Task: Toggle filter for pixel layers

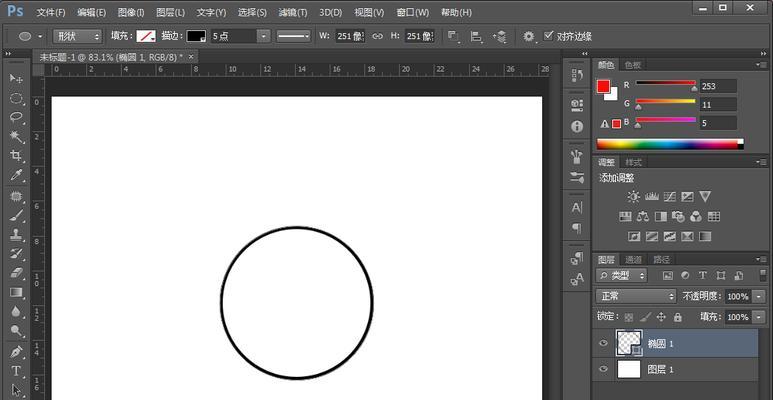Action: [668, 275]
